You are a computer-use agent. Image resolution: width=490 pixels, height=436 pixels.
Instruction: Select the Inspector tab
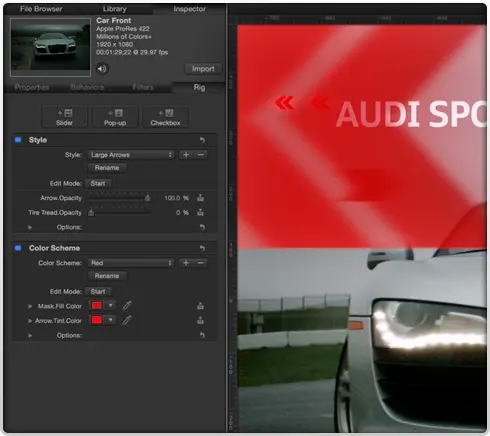[x=189, y=9]
